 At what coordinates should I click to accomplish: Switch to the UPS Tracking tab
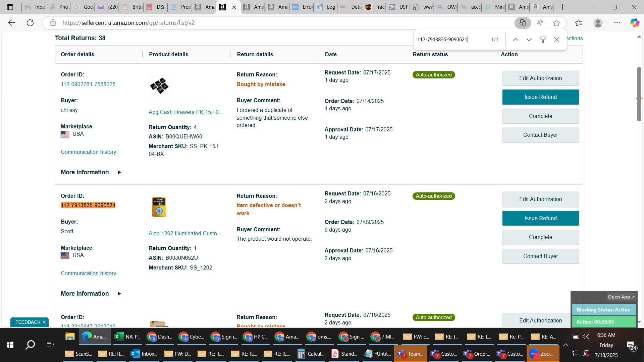pos(375,7)
